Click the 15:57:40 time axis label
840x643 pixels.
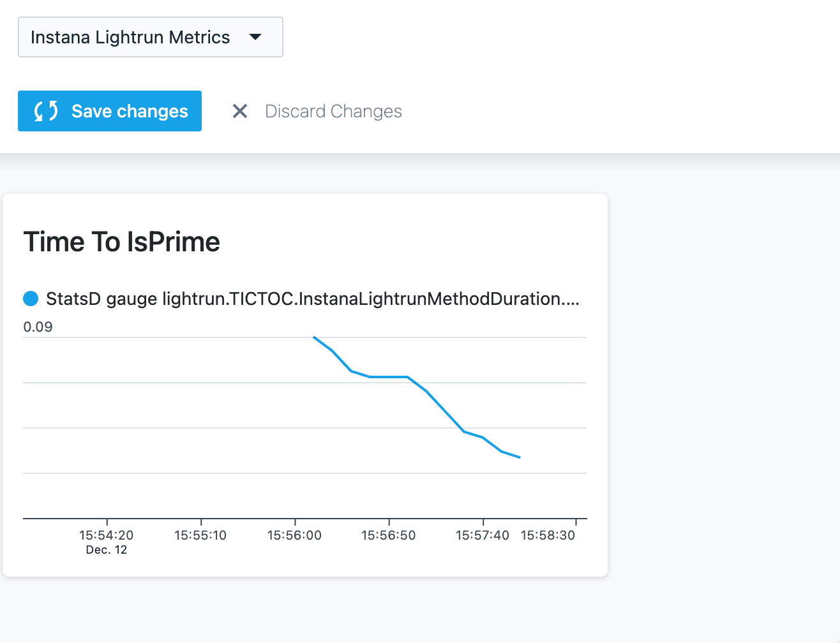click(483, 535)
